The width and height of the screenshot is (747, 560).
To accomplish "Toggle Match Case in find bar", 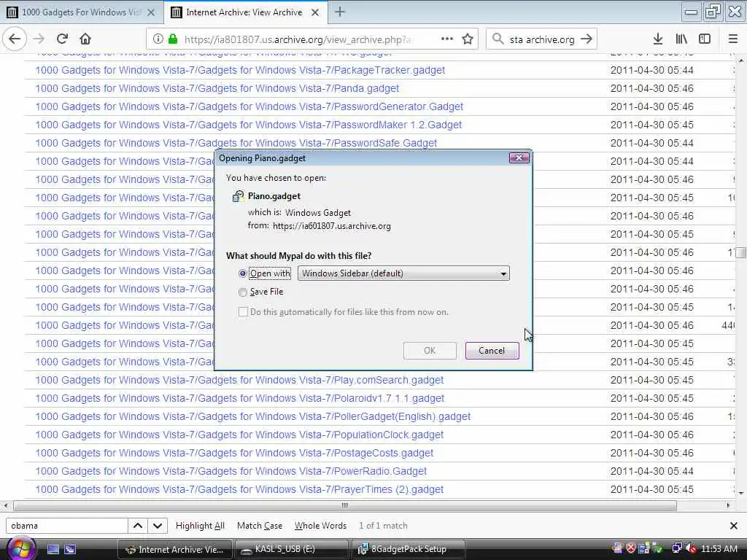I will (260, 526).
